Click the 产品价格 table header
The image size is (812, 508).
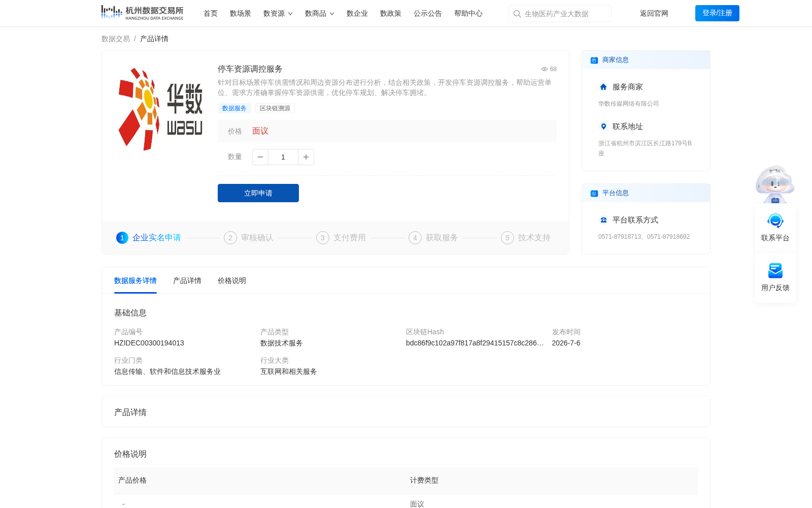(x=132, y=481)
